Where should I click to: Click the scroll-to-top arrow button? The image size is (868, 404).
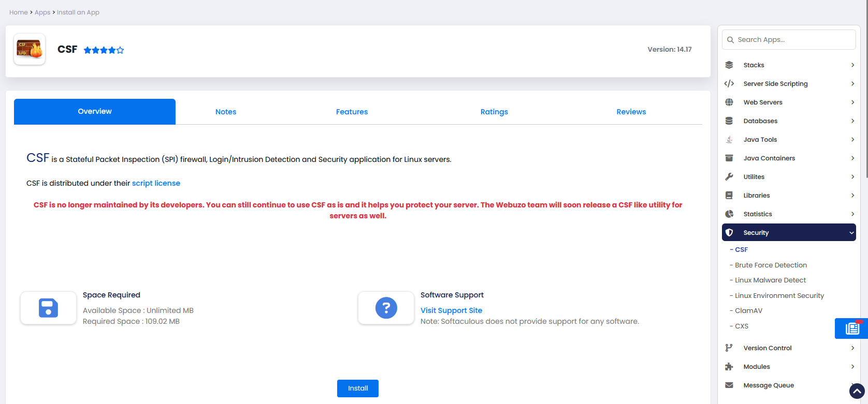[x=857, y=391]
